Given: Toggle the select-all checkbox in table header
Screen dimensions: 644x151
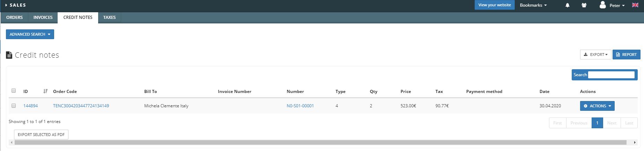Looking at the screenshot, I should [x=14, y=91].
